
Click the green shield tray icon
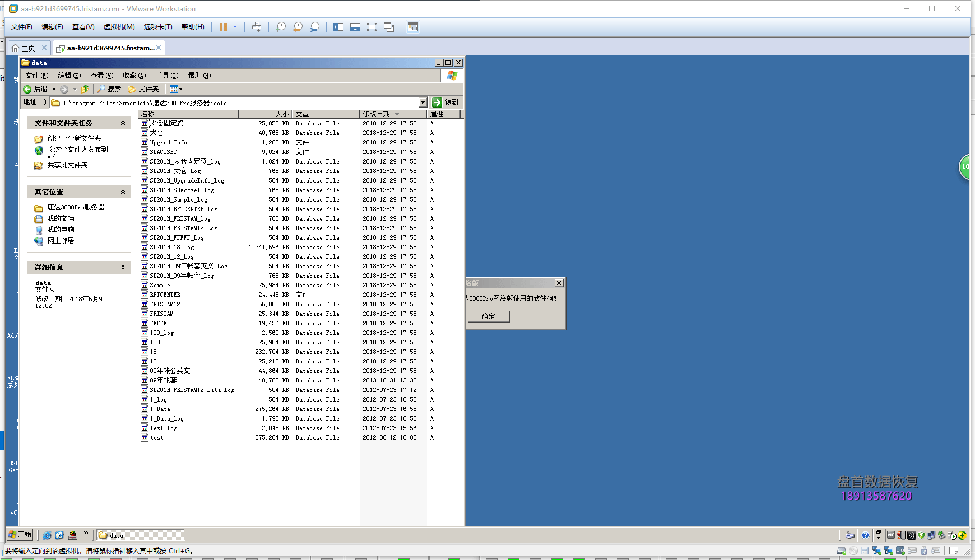(x=921, y=535)
